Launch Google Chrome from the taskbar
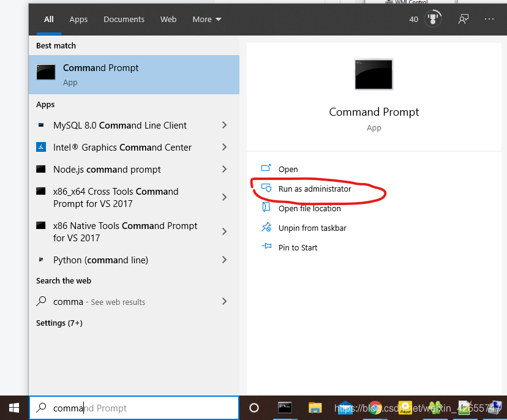507x420 pixels. click(x=375, y=408)
